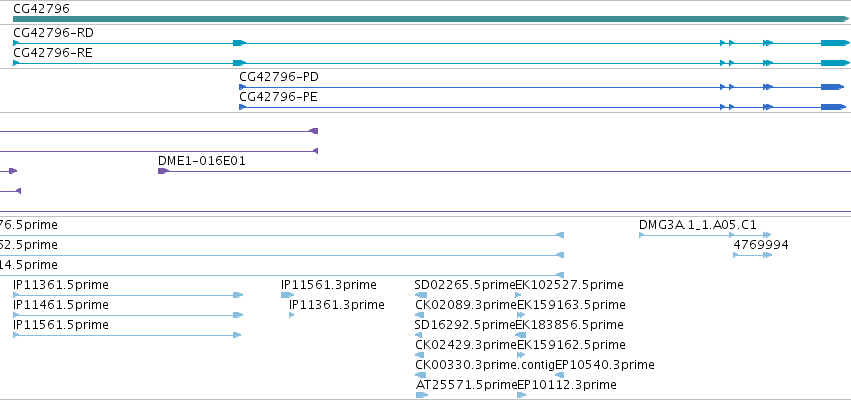Select the IP11461.5prime EST label
851x400 pixels.
point(61,305)
